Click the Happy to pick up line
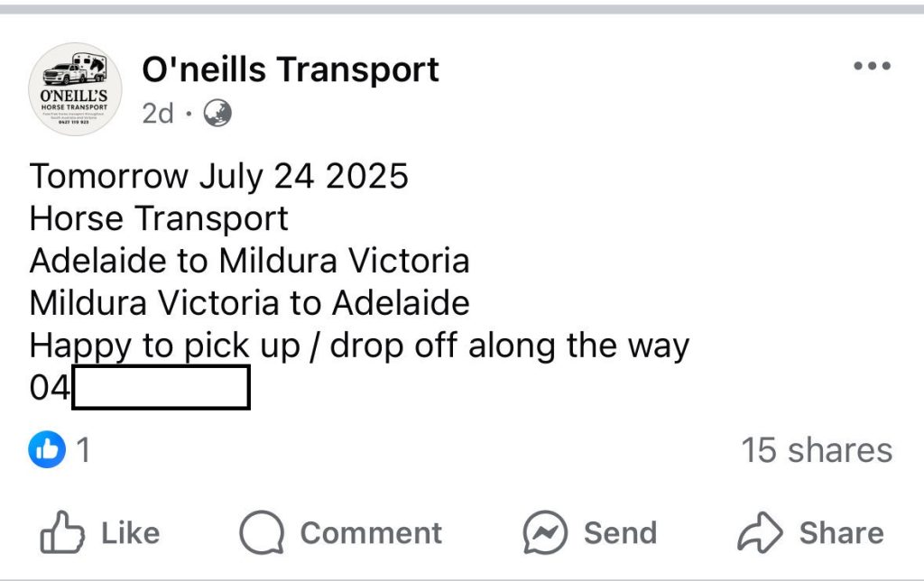The height and width of the screenshot is (581, 924). point(359,346)
